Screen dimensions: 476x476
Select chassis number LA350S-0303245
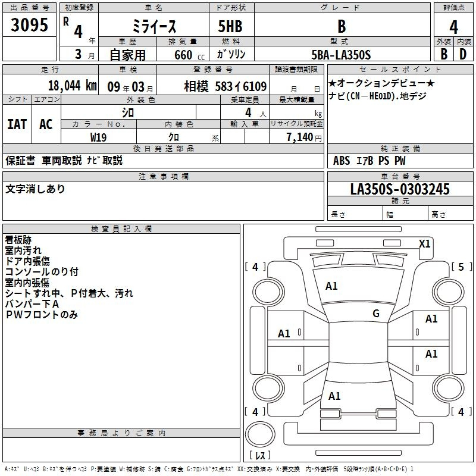pyautogui.click(x=400, y=189)
